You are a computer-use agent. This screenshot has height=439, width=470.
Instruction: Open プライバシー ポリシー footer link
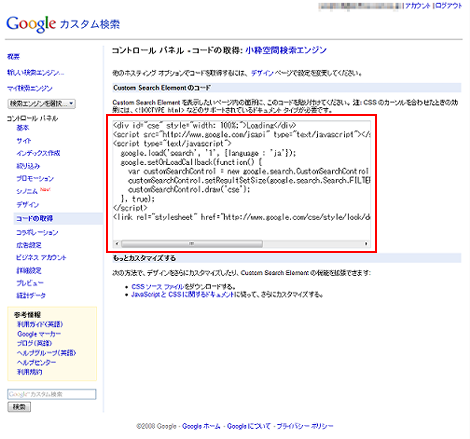pos(305,426)
